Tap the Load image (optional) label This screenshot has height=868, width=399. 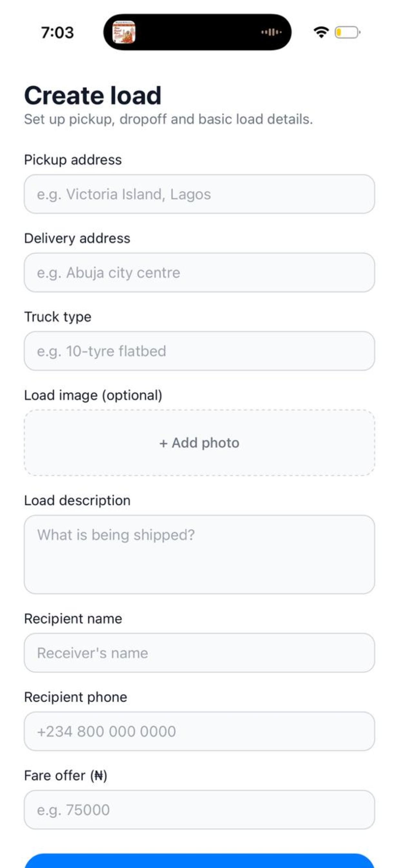(x=93, y=395)
